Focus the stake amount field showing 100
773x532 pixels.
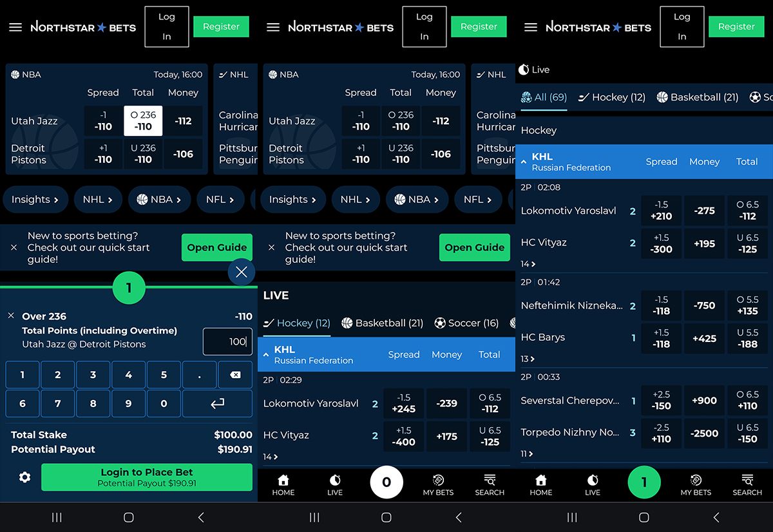(x=227, y=341)
